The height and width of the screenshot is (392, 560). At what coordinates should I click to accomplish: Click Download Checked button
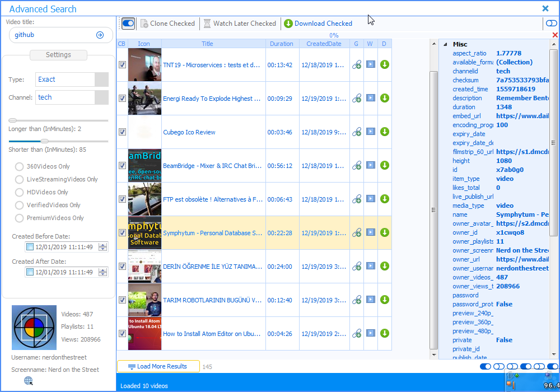pos(318,24)
